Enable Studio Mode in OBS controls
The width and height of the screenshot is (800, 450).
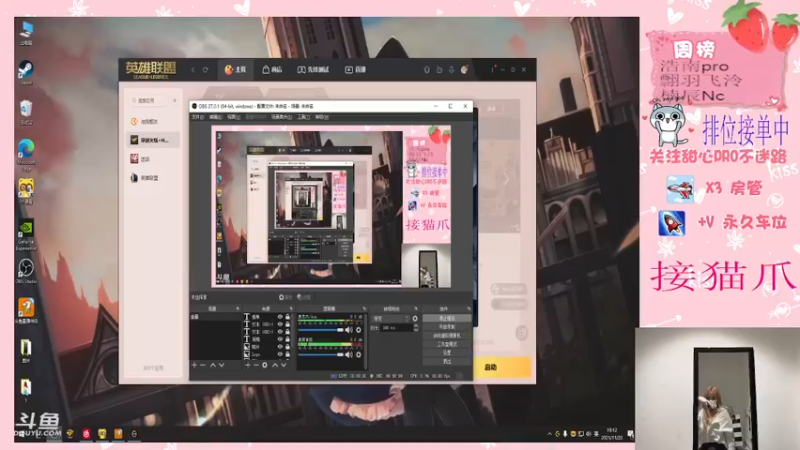pyautogui.click(x=446, y=344)
